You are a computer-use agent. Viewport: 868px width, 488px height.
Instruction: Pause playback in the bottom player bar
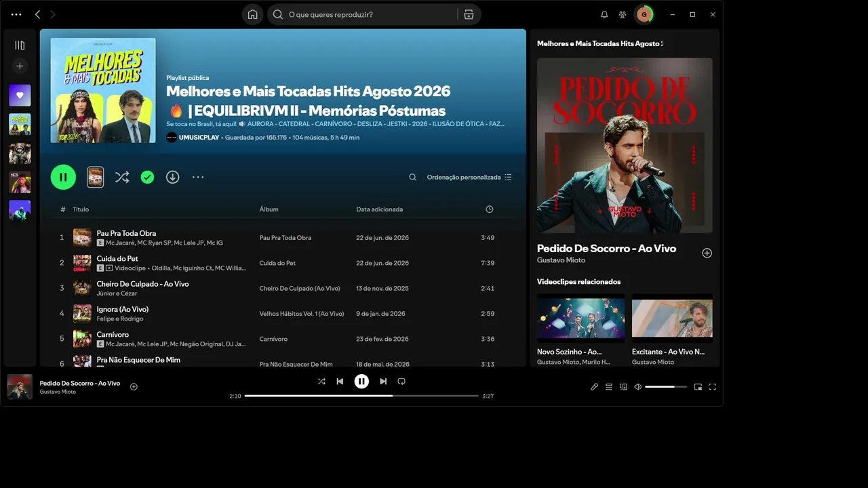[361, 382]
